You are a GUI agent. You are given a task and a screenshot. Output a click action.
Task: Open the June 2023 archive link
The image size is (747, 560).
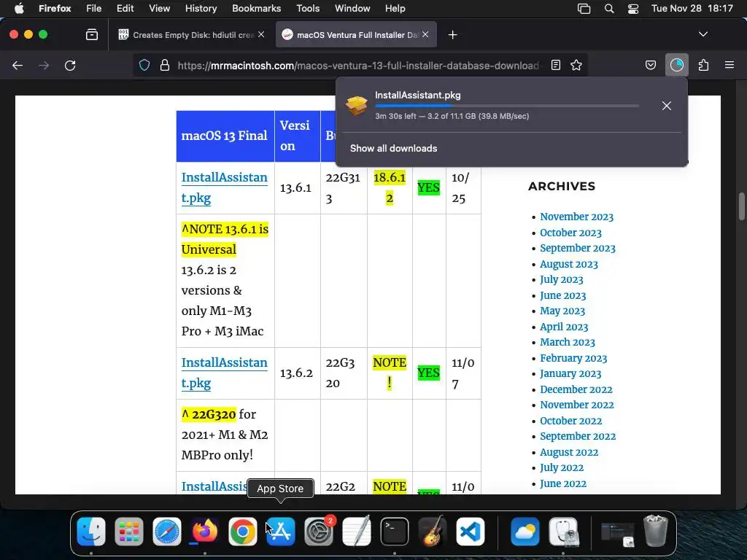pos(562,296)
